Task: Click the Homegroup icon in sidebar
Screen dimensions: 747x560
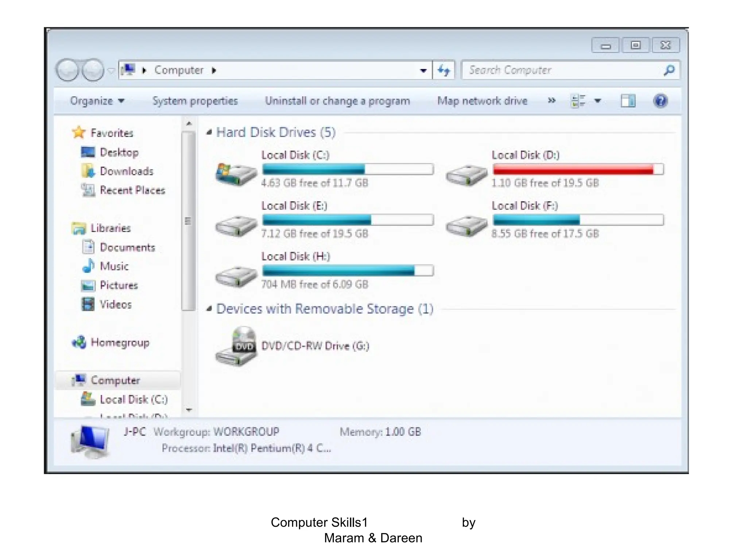Action: 79,342
